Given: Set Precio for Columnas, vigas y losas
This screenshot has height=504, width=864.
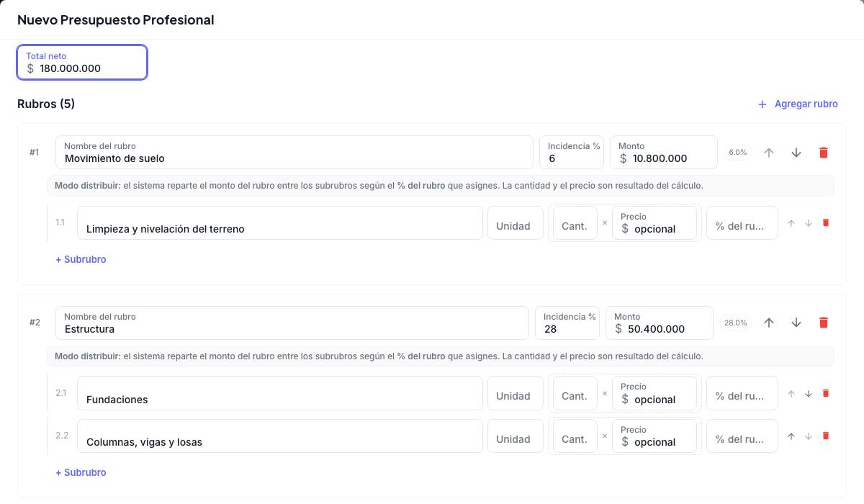Looking at the screenshot, I should pyautogui.click(x=654, y=436).
